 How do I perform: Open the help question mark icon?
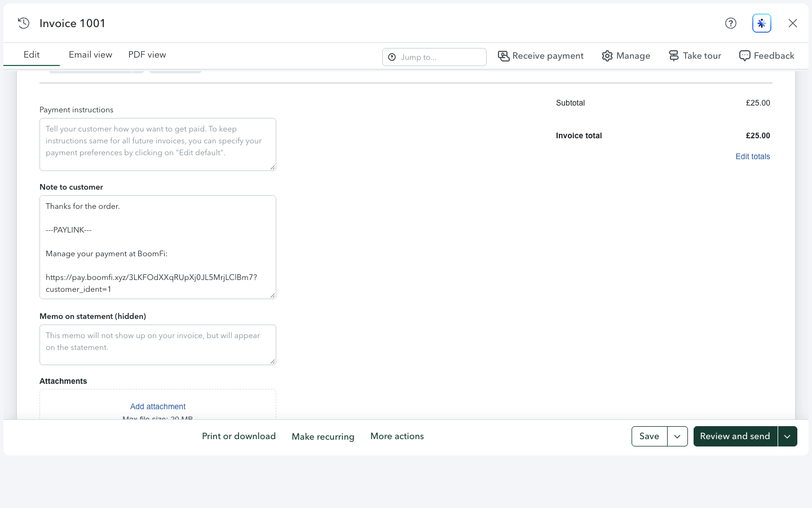(731, 23)
